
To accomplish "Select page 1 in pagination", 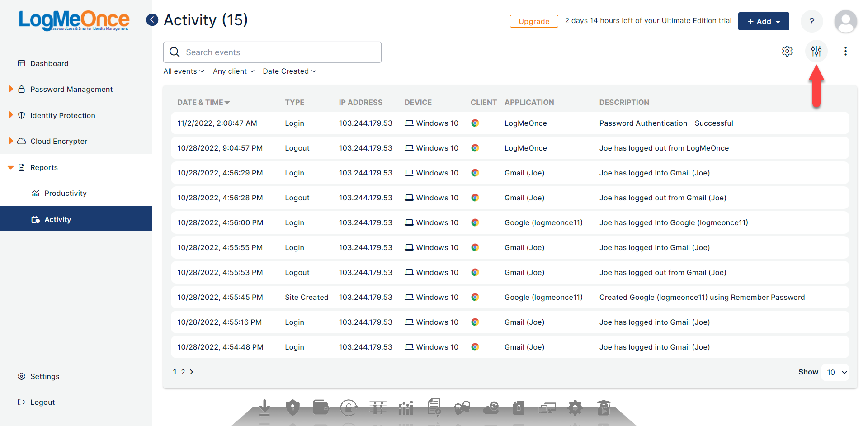I will pos(175,372).
